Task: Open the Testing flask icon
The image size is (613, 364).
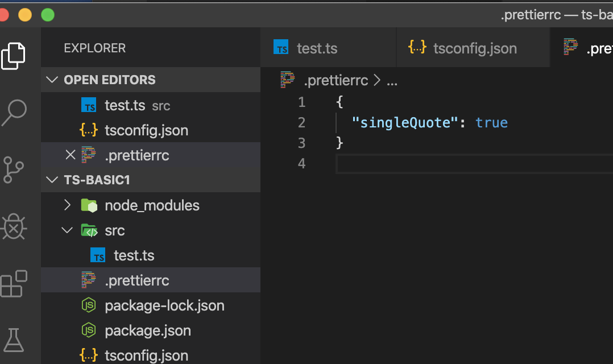Action: (x=14, y=339)
